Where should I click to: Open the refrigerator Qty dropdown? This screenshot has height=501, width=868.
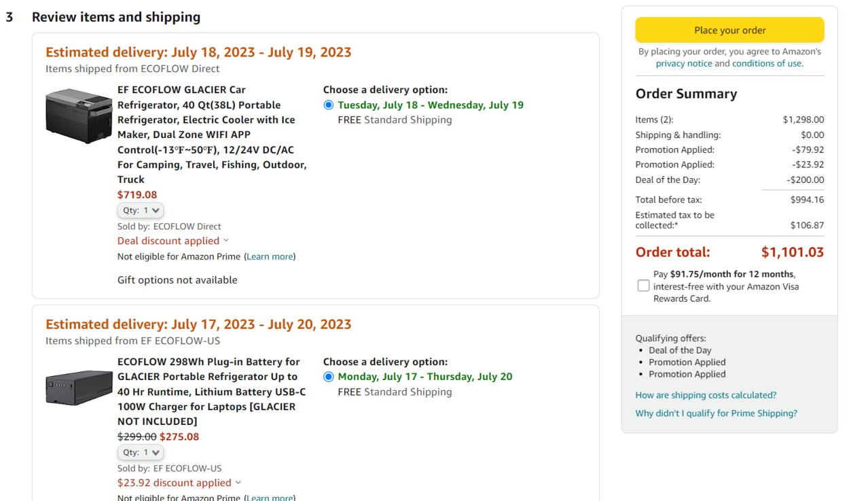(141, 211)
